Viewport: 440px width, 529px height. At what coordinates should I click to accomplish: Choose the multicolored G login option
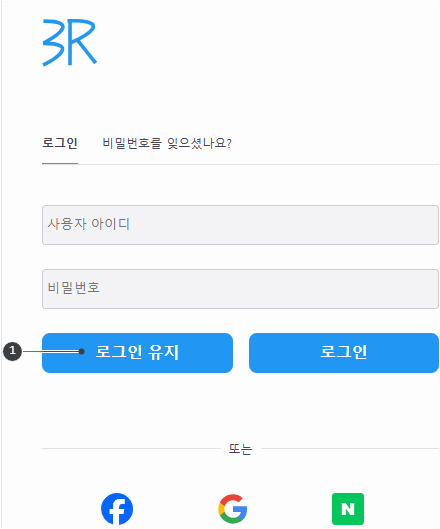[233, 509]
